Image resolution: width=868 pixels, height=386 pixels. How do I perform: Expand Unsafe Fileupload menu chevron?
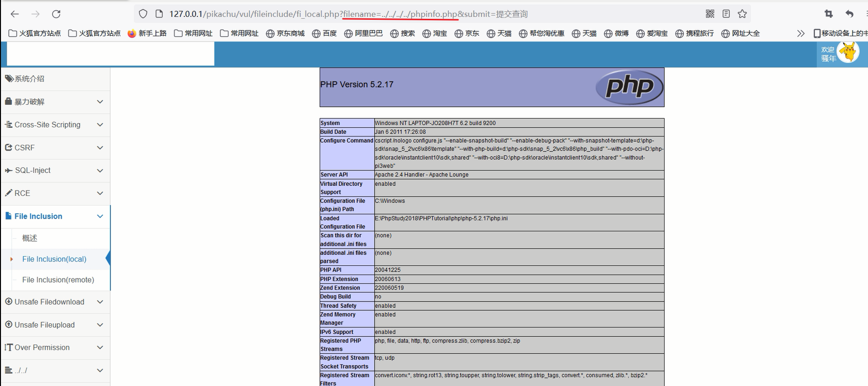(x=100, y=325)
